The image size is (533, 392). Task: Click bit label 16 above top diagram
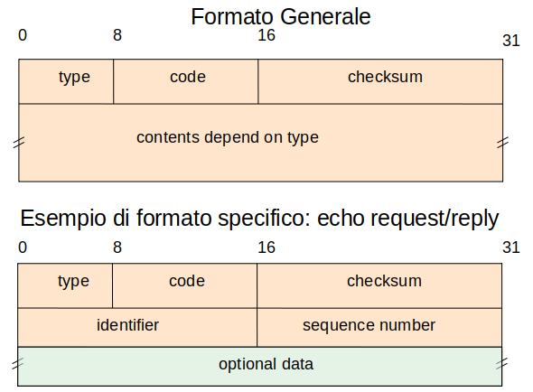[266, 35]
